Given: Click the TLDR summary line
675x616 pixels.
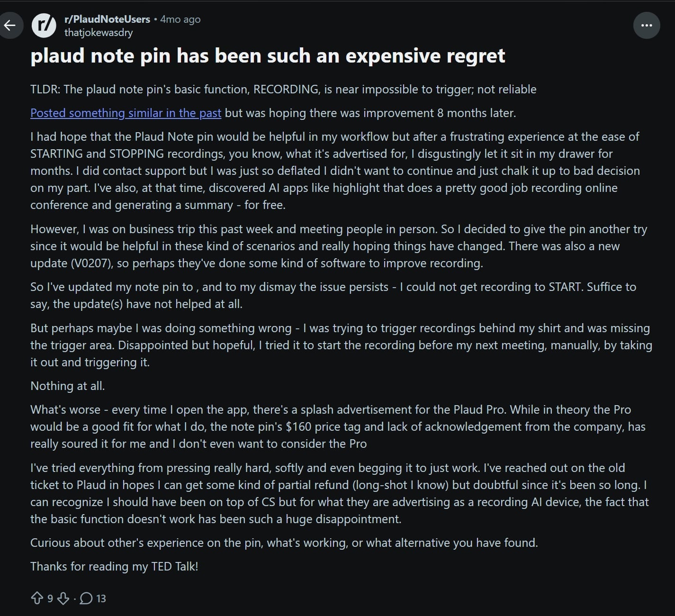Looking at the screenshot, I should pos(283,90).
